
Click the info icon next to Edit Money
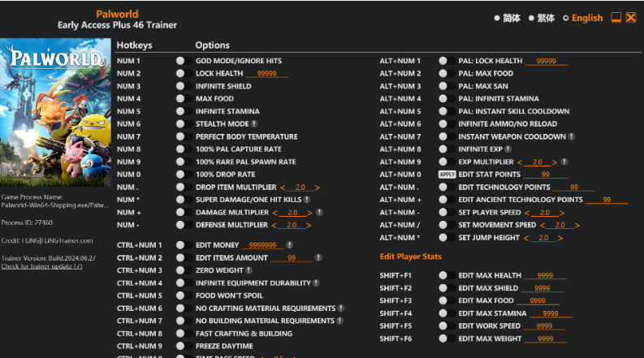coord(290,245)
